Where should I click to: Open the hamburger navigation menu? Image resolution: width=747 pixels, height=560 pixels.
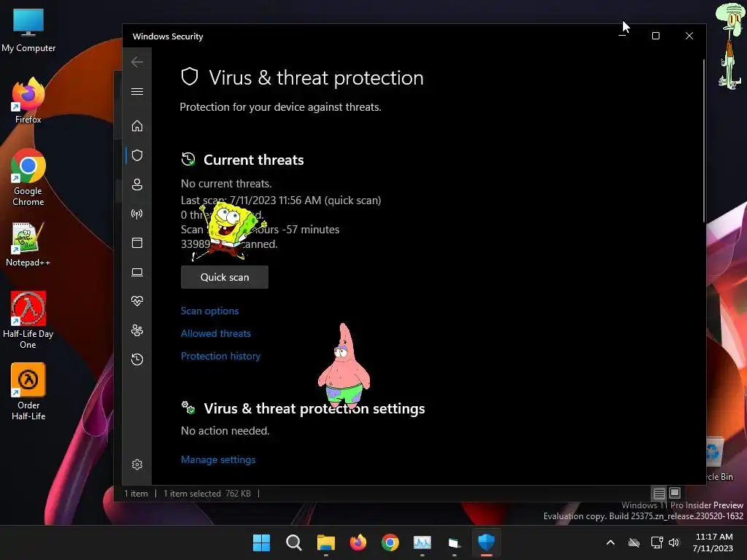click(137, 91)
